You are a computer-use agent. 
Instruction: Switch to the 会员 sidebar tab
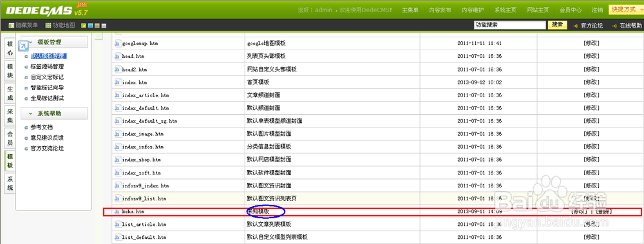pos(10,138)
